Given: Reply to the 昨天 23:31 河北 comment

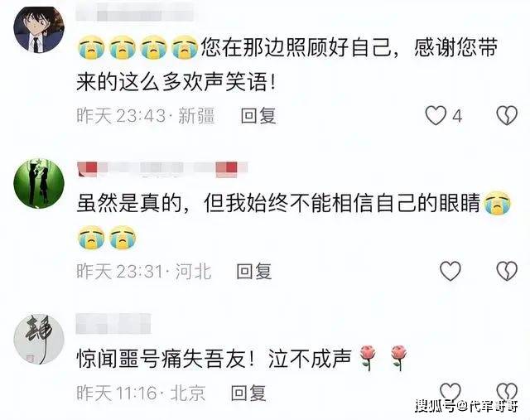Looking at the screenshot, I should click(x=254, y=271).
